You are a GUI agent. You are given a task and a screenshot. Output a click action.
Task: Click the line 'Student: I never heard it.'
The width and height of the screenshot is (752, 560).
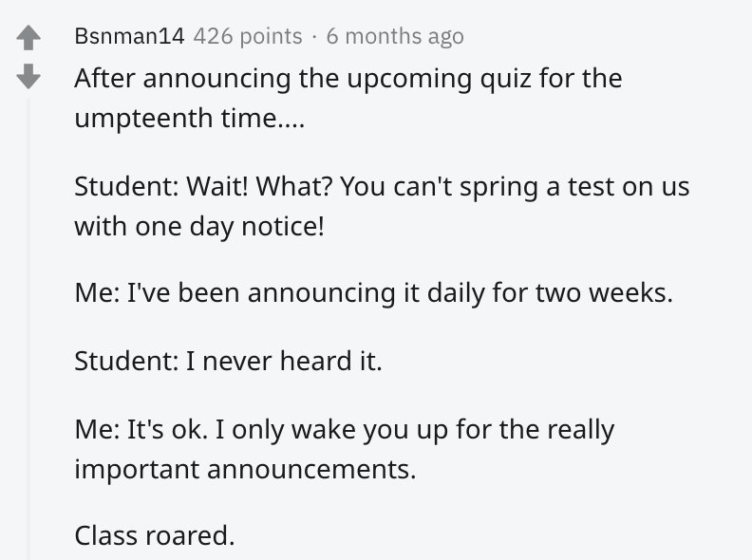click(228, 361)
